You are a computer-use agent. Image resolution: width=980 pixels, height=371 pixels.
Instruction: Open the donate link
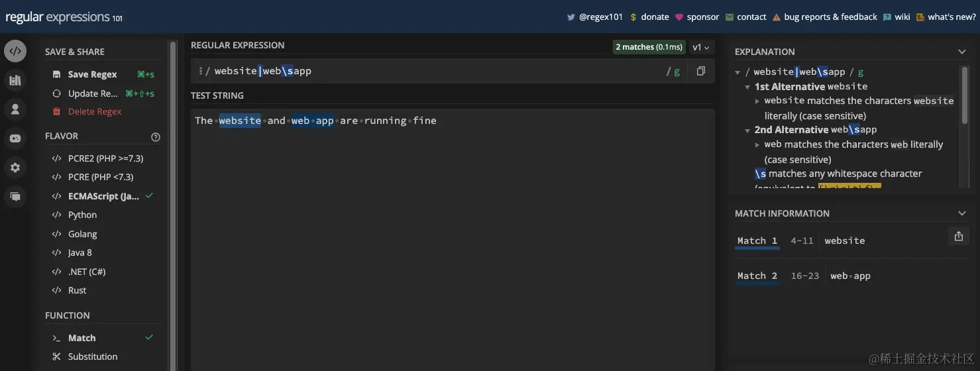tap(655, 17)
